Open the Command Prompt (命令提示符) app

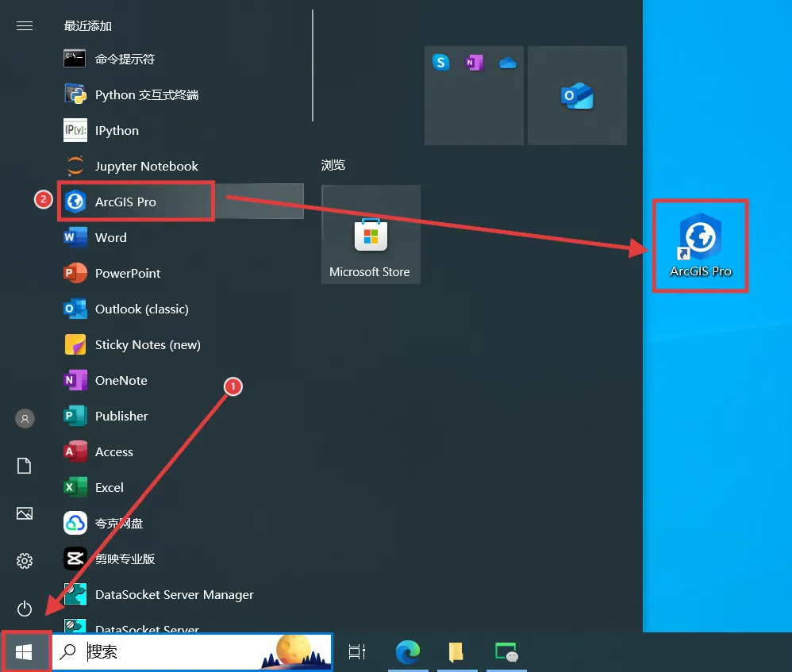(x=182, y=59)
